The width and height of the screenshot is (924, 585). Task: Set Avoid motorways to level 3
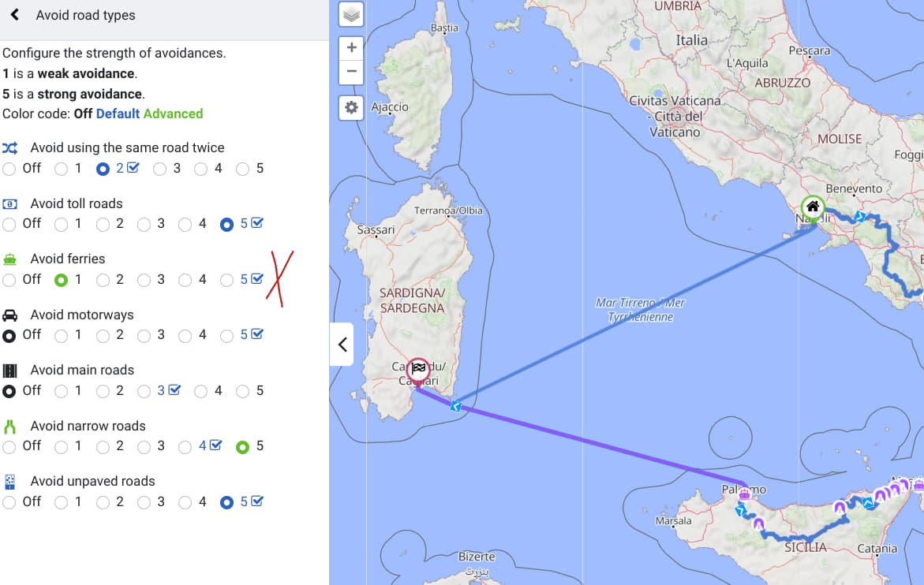144,336
